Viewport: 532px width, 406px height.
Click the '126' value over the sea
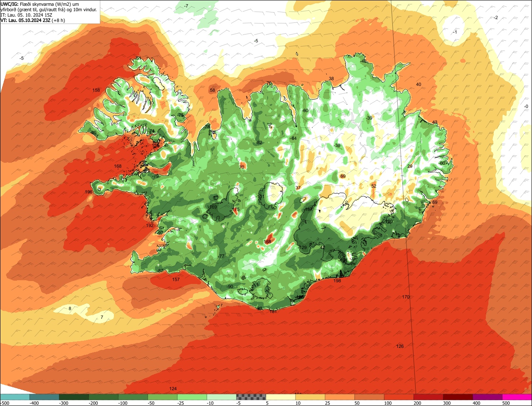click(x=400, y=346)
